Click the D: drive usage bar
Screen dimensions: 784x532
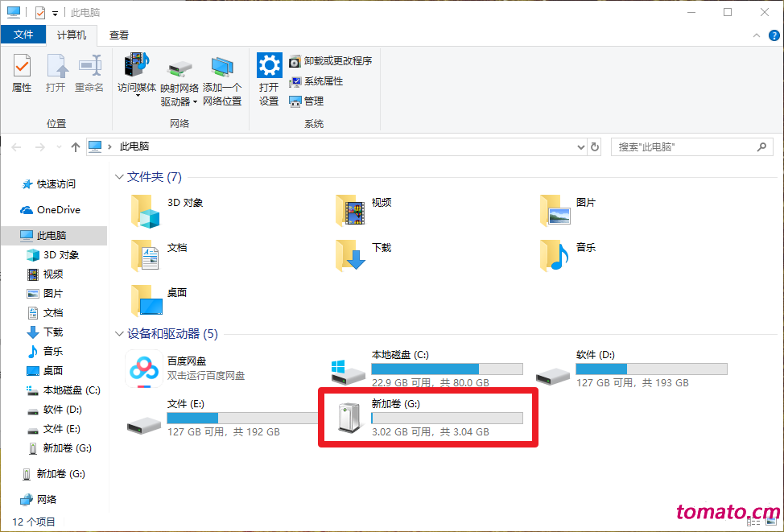pos(651,369)
